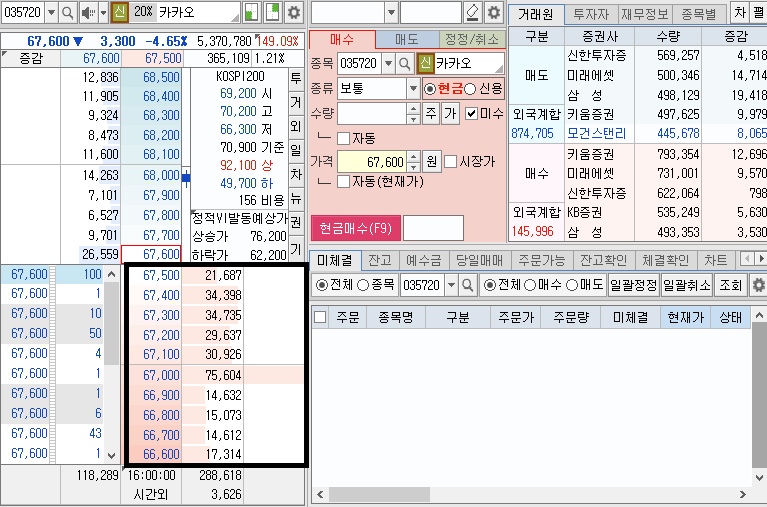This screenshot has width=767, height=507.
Task: Click the 일괄정정 button
Action: (634, 285)
